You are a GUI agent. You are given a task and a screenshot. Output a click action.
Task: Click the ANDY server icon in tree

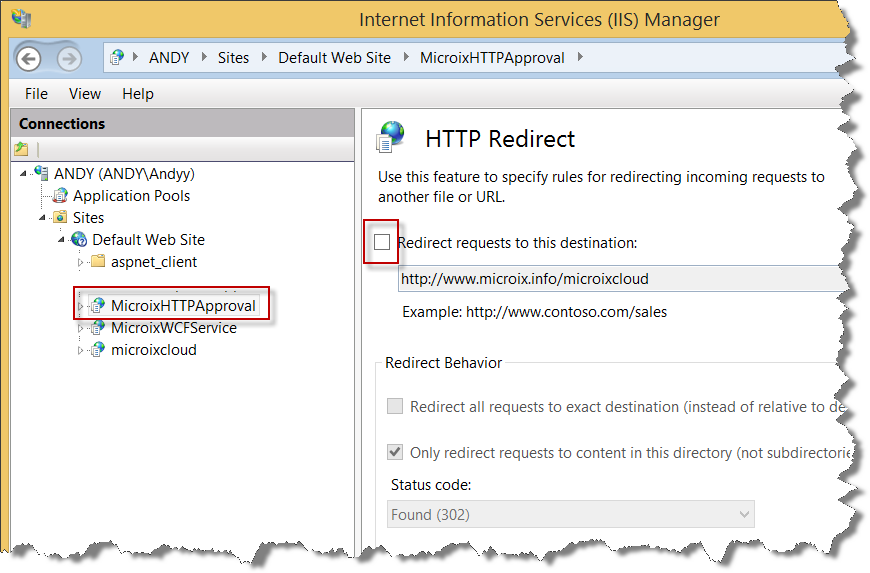click(41, 174)
